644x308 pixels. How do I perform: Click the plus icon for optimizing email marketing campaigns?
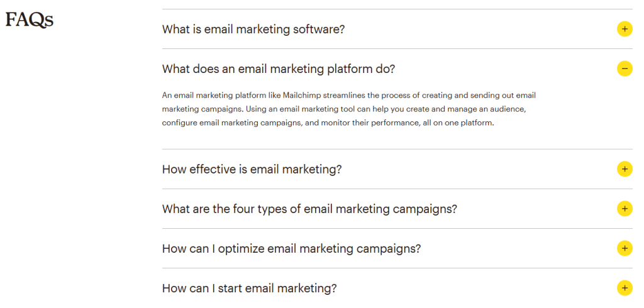[624, 248]
